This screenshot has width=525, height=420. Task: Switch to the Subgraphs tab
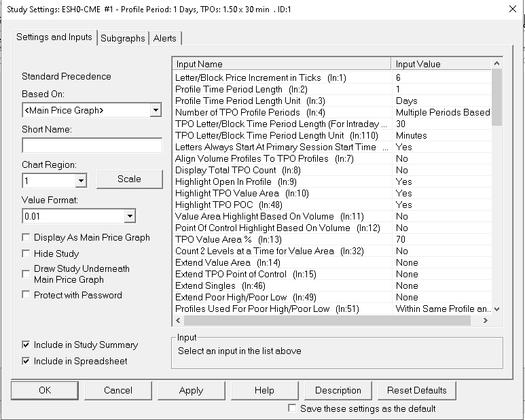122,38
